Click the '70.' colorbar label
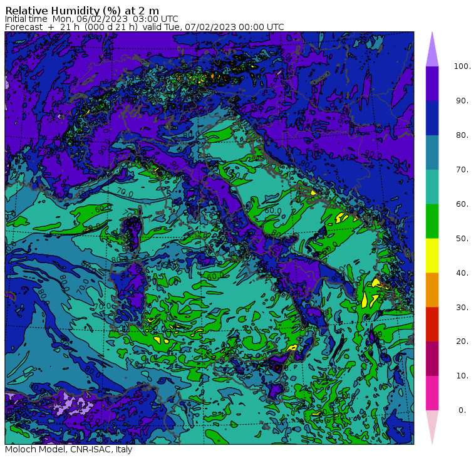Screen dimensions: 476x458 [462, 169]
